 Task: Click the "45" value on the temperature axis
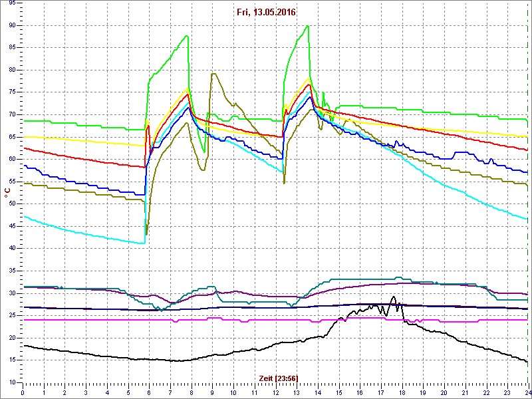point(12,226)
